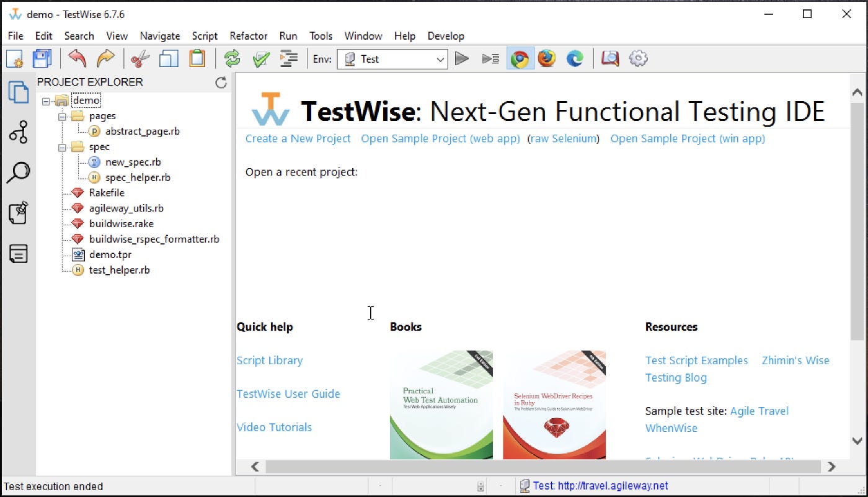Click the raw Selenium link
Image resolution: width=868 pixels, height=497 pixels.
click(x=564, y=138)
